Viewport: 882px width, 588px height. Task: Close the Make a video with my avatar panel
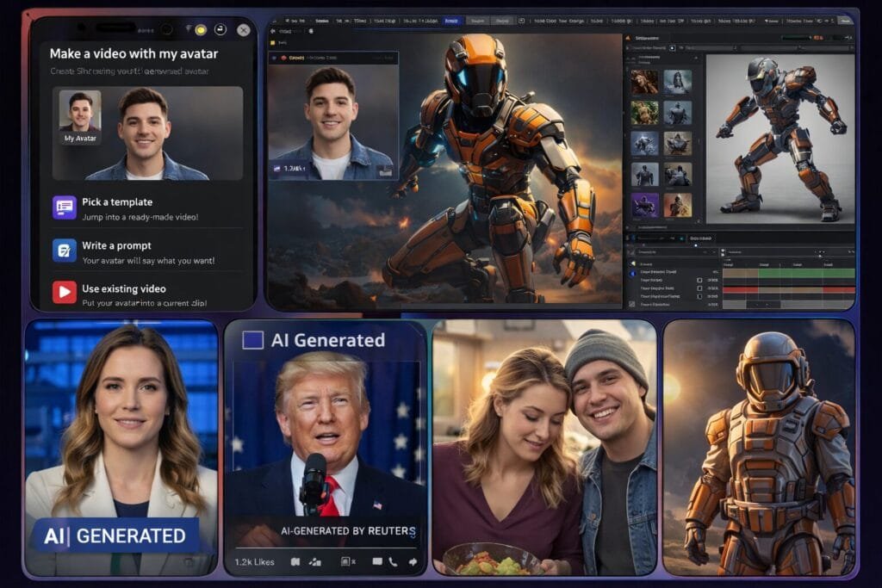(244, 30)
